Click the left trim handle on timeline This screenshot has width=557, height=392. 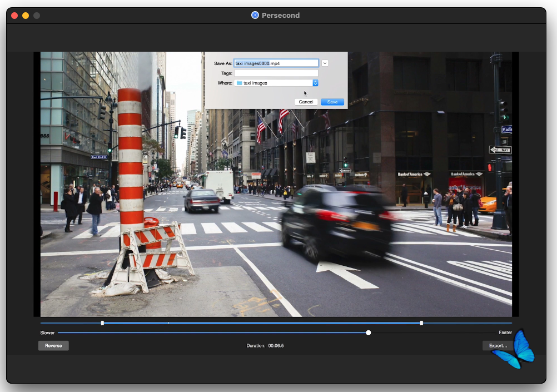[x=102, y=323]
